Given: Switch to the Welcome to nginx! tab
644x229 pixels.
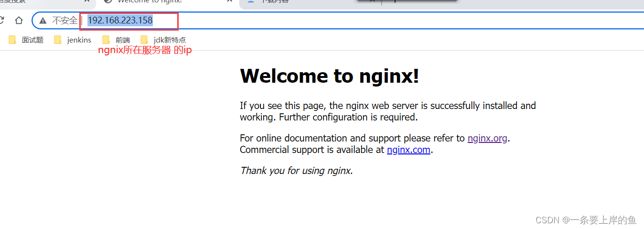Looking at the screenshot, I should (x=167, y=2).
